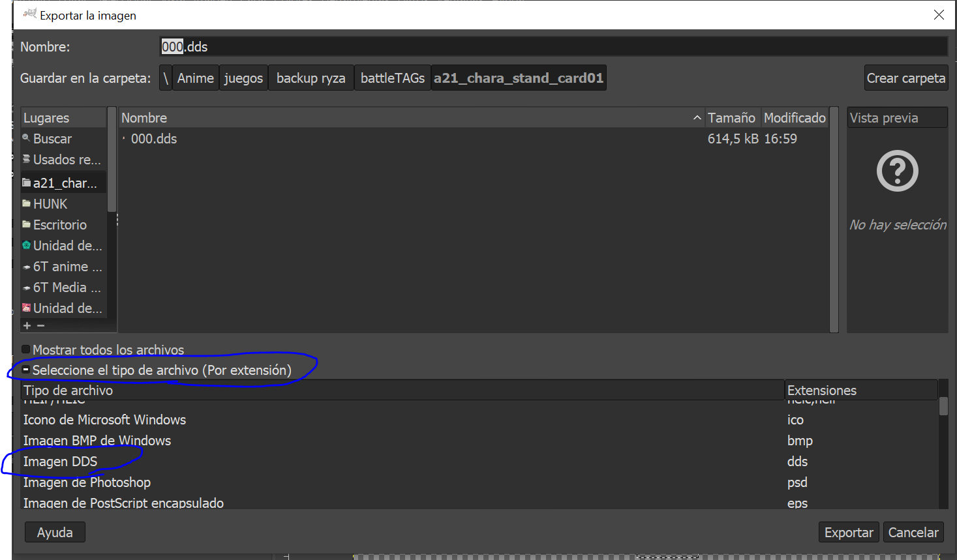Viewport: 957px width, 560px height.
Task: Click the ico extension cell
Action: tap(795, 420)
